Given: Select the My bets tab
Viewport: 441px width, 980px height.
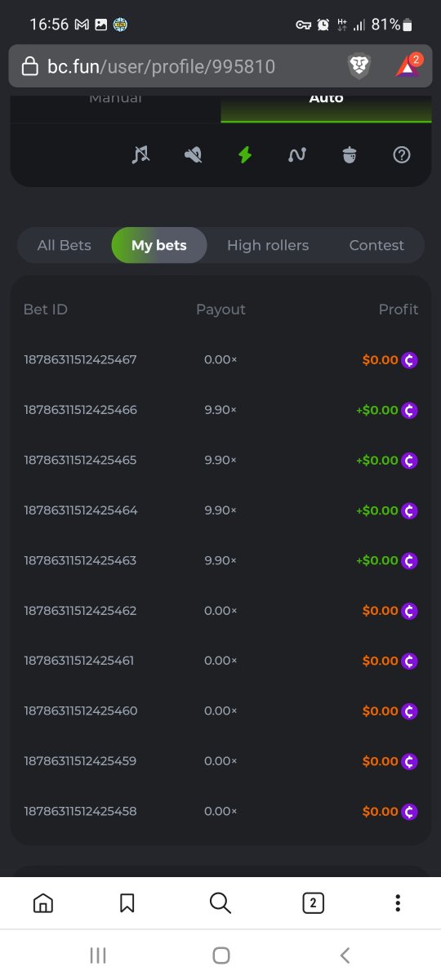Looking at the screenshot, I should point(159,245).
